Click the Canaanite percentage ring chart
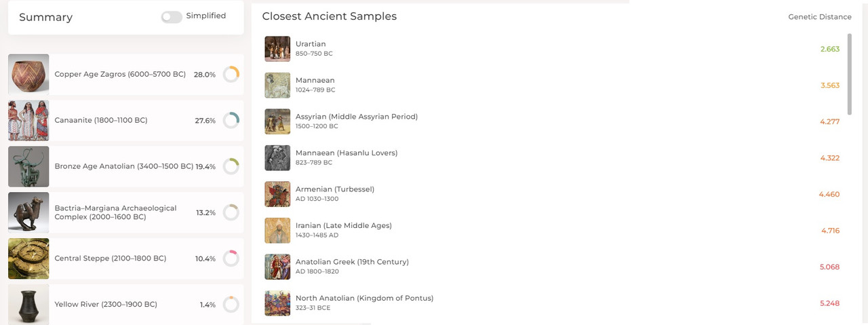 tap(231, 121)
